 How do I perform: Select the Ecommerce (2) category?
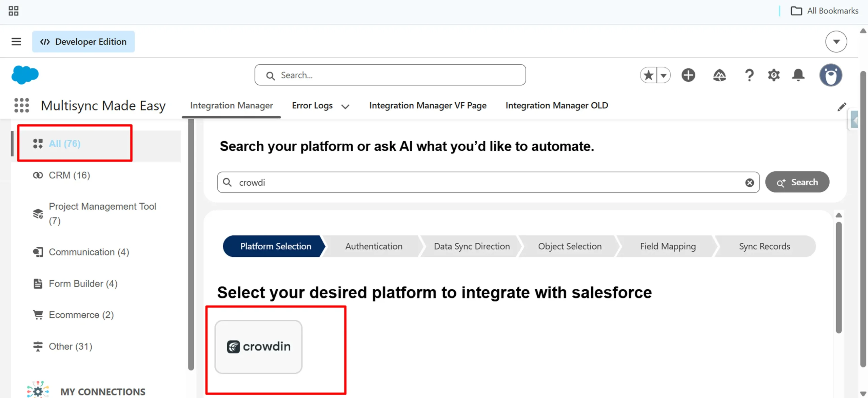[x=81, y=315]
